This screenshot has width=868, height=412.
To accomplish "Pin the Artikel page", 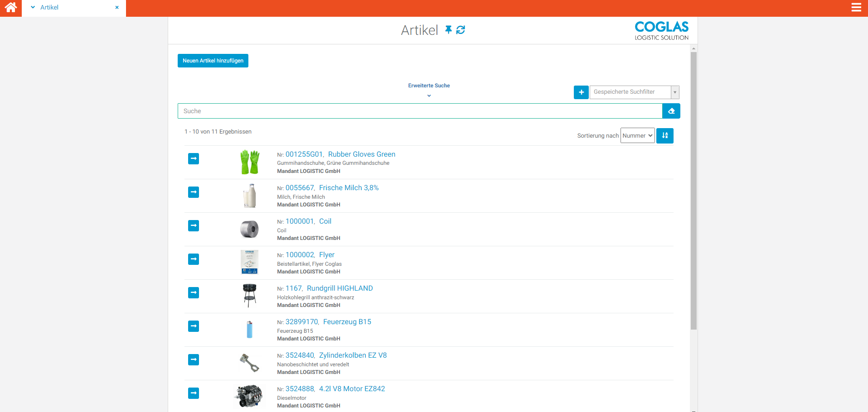I will coord(448,30).
